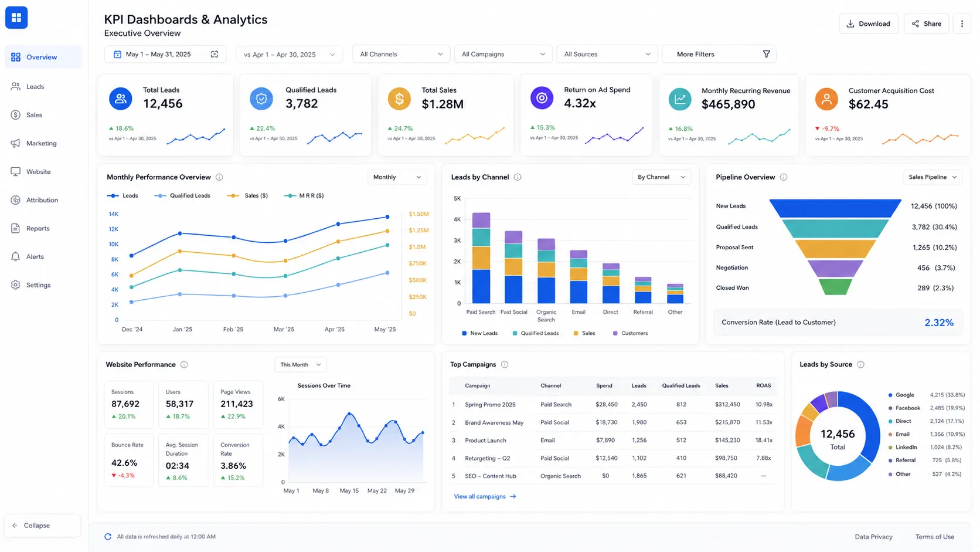Toggle New Leads legend in channel chart
The height and width of the screenshot is (552, 980).
(479, 333)
